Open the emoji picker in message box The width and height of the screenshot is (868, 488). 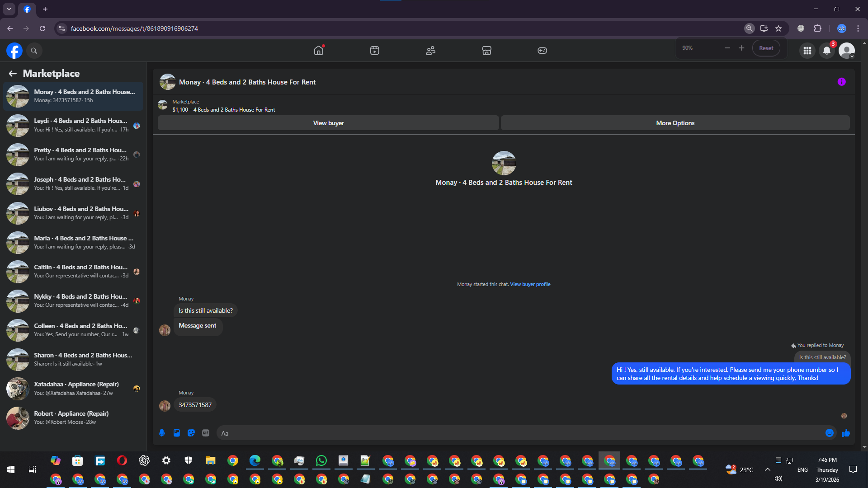(x=829, y=433)
